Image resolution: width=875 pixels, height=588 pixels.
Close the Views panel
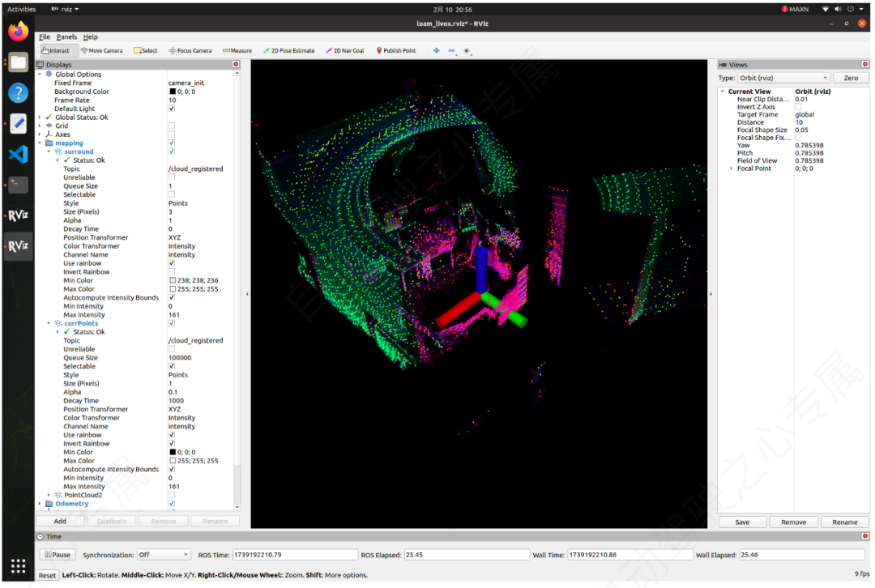coord(865,64)
